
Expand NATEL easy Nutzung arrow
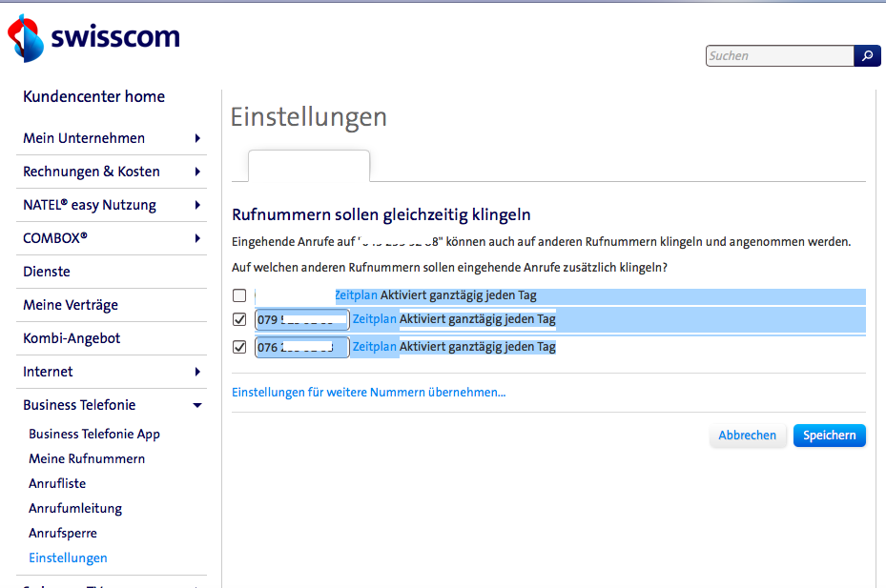pyautogui.click(x=197, y=205)
